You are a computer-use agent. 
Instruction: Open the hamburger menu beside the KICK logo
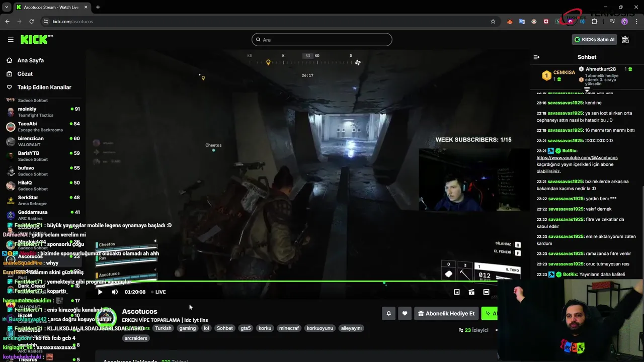pos(10,40)
